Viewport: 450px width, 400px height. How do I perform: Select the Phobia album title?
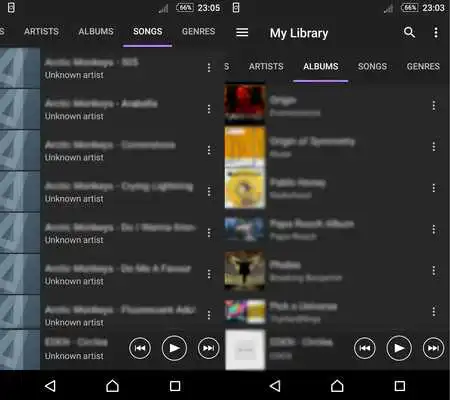[285, 265]
